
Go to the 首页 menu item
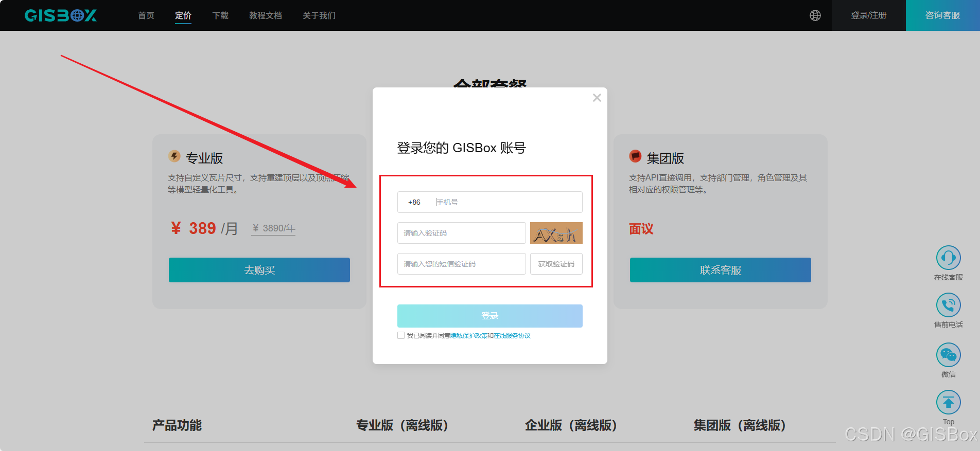(x=146, y=15)
